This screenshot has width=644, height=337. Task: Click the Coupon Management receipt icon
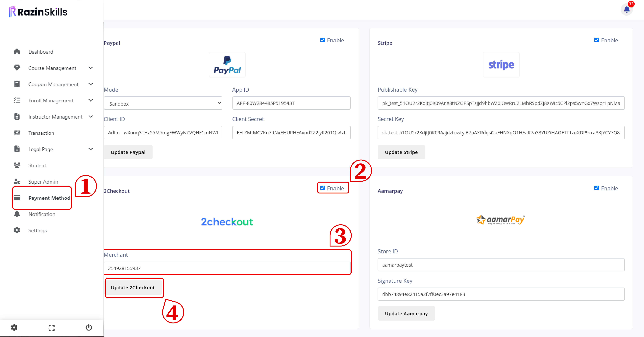tap(17, 84)
